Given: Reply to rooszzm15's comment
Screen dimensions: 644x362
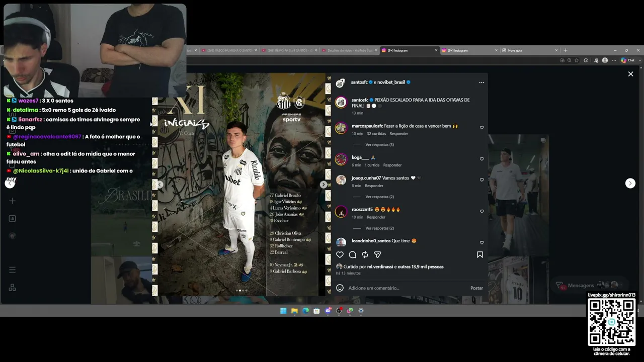Looking at the screenshot, I should pos(376,217).
